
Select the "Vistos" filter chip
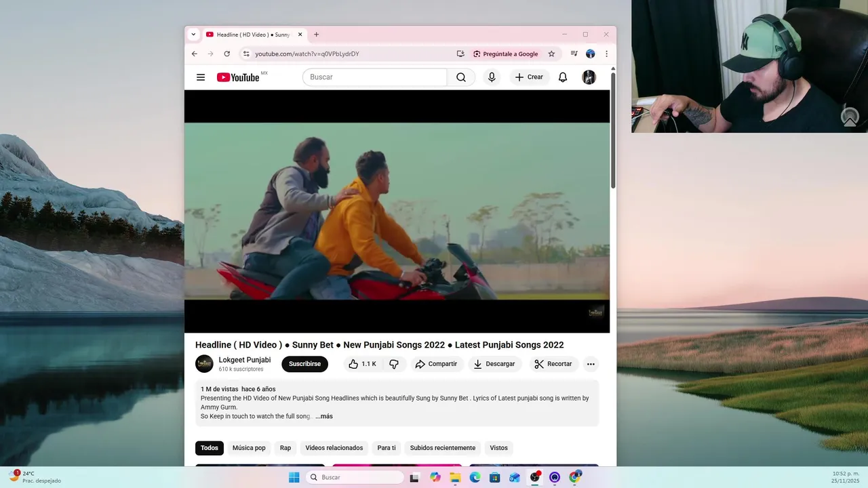pos(499,448)
